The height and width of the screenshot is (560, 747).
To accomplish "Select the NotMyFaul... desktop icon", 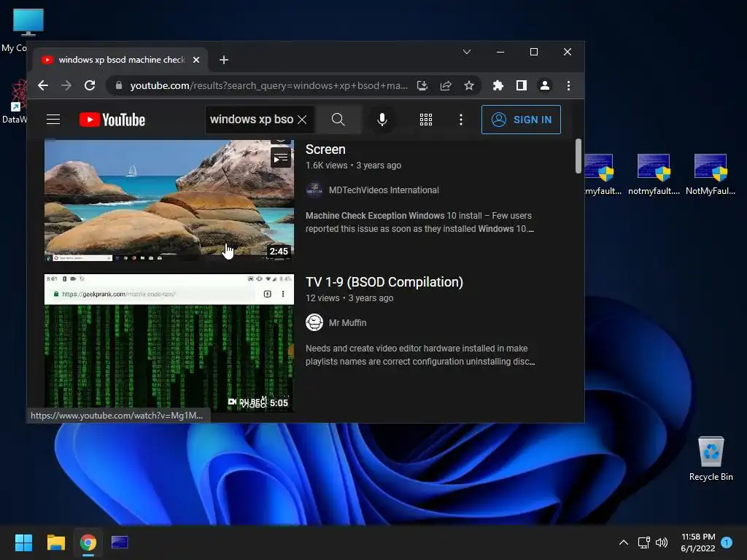I will (x=710, y=175).
